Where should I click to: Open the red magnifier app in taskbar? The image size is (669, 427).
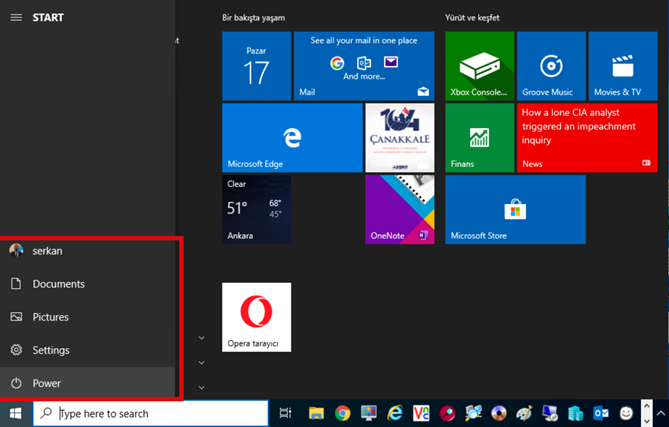point(447,413)
